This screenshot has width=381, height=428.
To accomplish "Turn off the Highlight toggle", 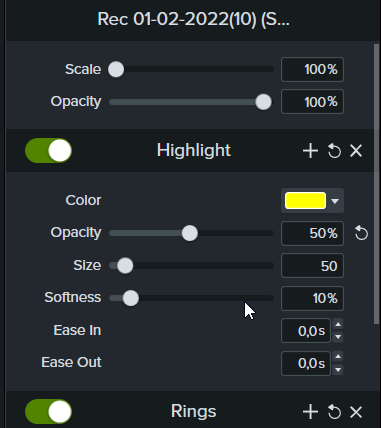I will coord(49,151).
